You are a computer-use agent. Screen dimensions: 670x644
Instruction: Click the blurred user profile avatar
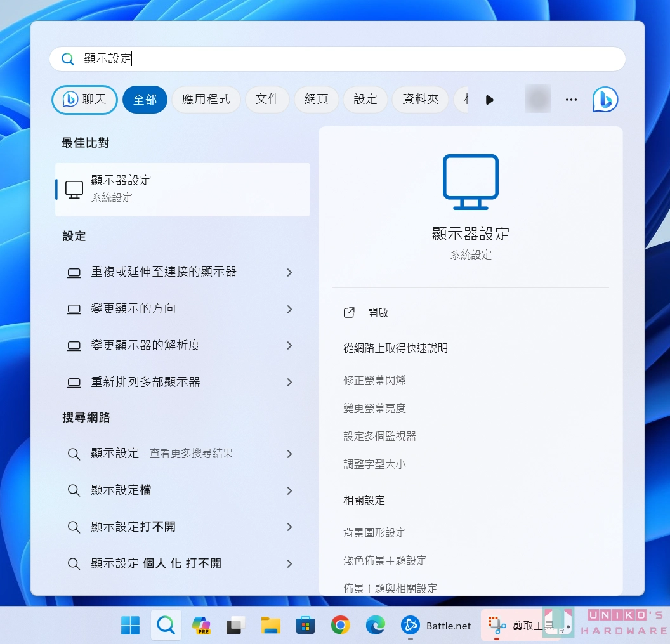[x=537, y=99]
